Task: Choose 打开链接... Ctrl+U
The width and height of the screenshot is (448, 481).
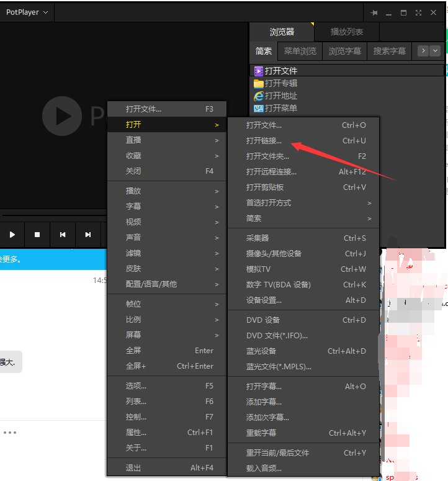Action: (303, 141)
